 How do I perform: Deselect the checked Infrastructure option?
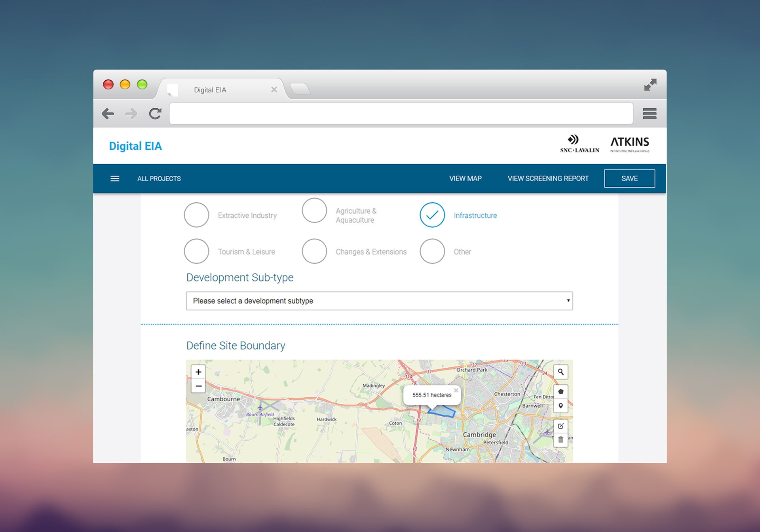(x=432, y=215)
